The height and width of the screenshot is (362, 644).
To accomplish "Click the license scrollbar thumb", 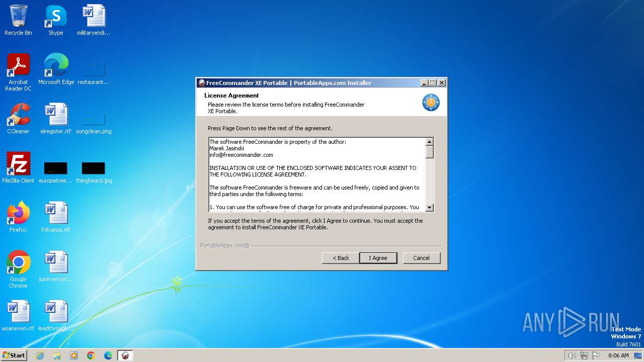I will [x=429, y=152].
